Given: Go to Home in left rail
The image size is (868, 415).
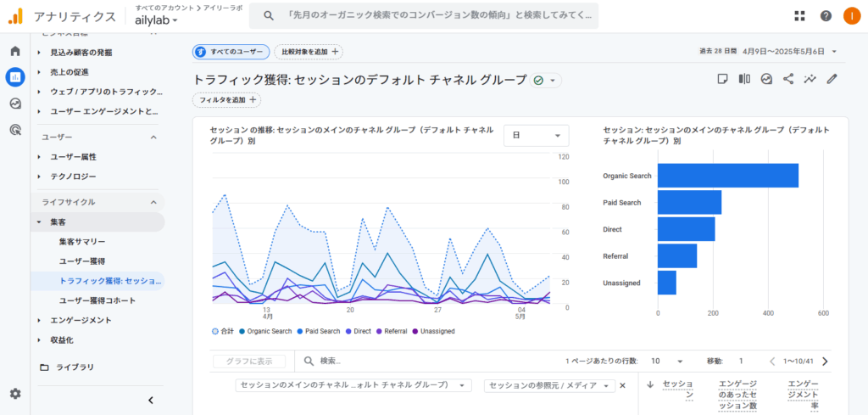Looking at the screenshot, I should (x=15, y=51).
